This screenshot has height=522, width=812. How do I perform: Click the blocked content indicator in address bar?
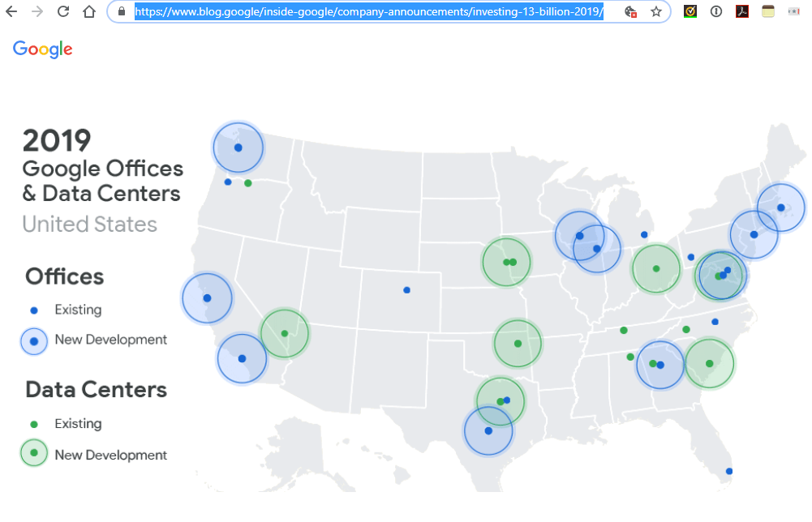click(630, 12)
